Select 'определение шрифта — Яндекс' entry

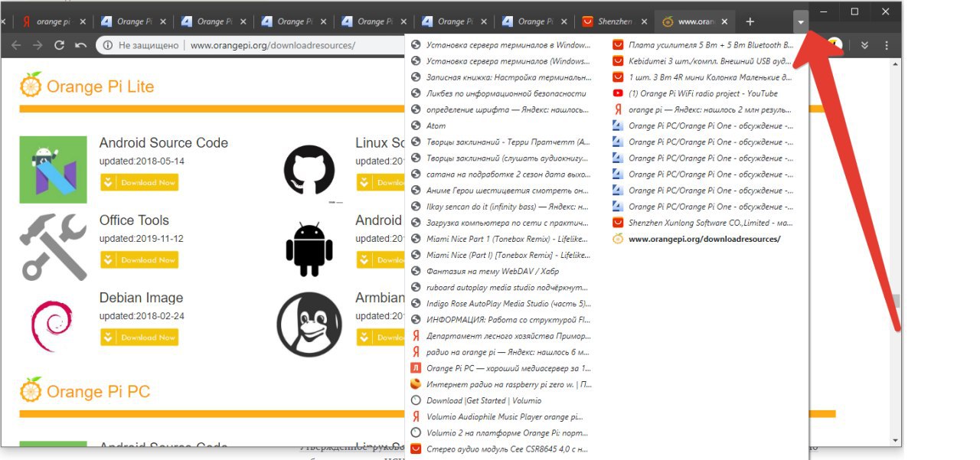click(500, 109)
